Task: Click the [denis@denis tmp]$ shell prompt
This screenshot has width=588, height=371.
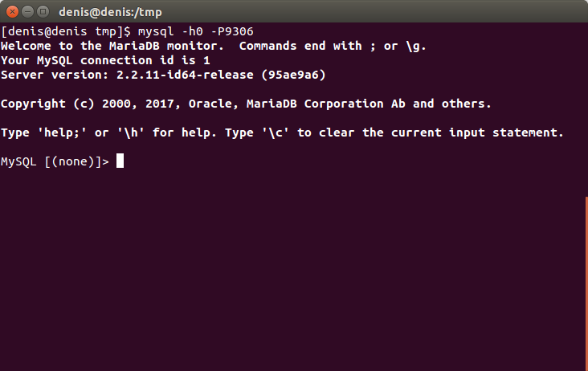Action: [x=66, y=31]
